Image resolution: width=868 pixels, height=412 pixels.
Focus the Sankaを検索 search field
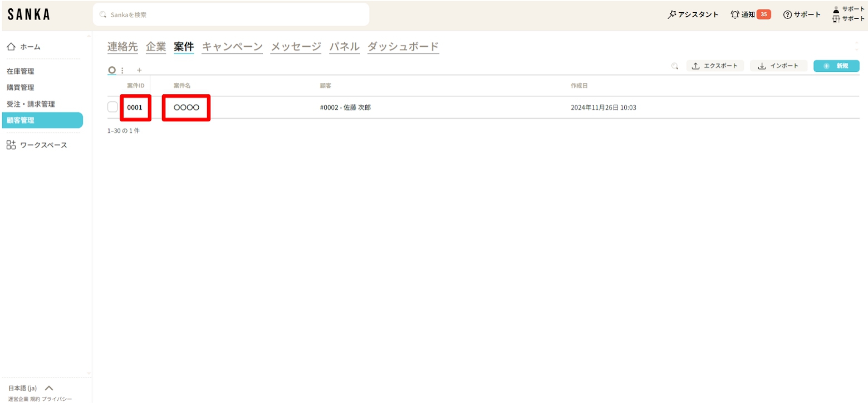231,14
